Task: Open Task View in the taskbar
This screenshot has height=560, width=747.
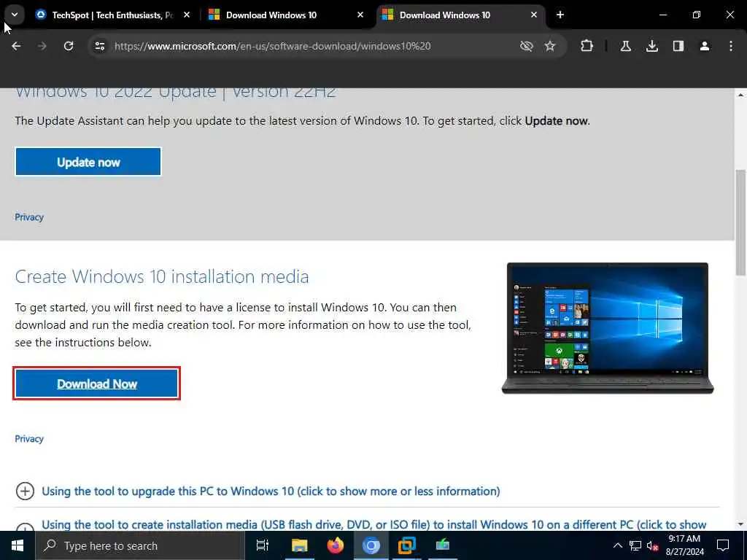Action: pyautogui.click(x=263, y=545)
